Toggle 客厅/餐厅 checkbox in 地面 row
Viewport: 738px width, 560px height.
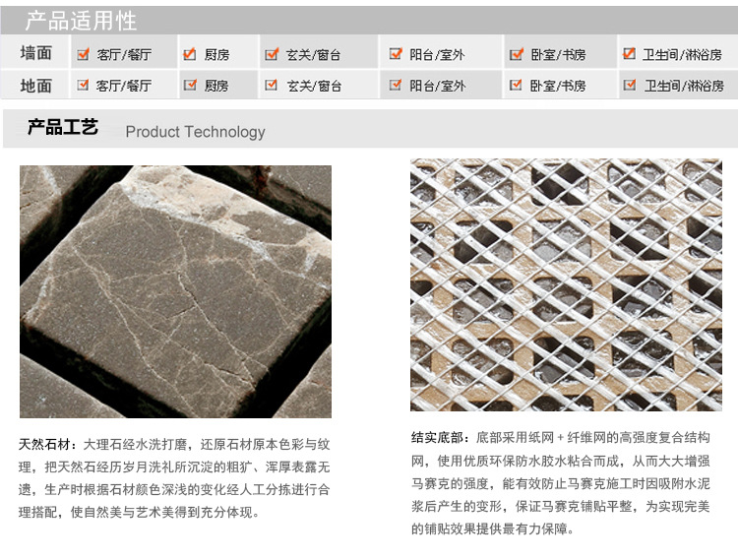pos(84,85)
